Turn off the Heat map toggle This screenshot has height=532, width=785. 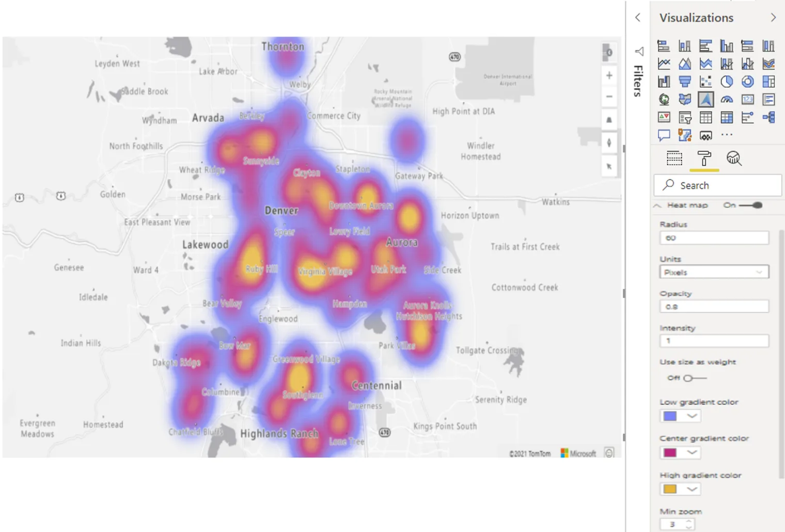(x=751, y=205)
